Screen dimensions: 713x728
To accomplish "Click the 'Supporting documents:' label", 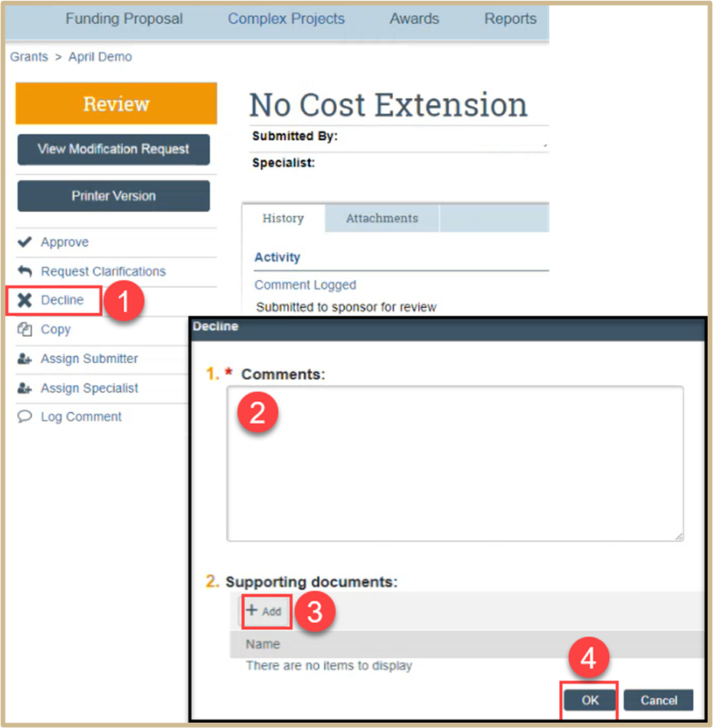I will [x=311, y=582].
